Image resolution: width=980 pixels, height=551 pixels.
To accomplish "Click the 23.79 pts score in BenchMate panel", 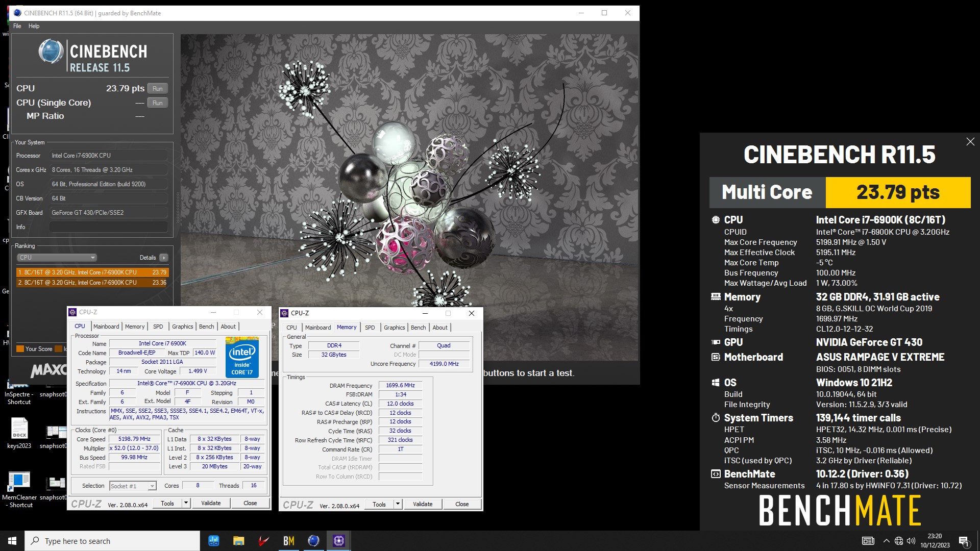I will click(x=898, y=192).
